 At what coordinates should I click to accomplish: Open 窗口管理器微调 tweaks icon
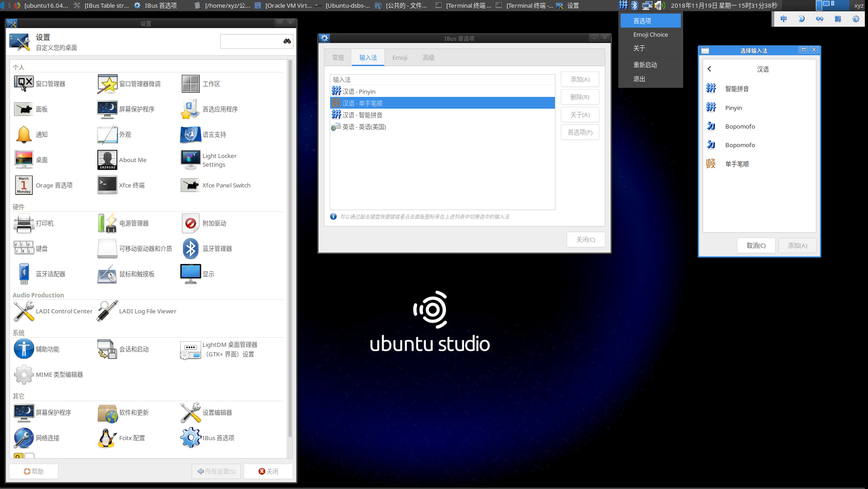point(107,84)
